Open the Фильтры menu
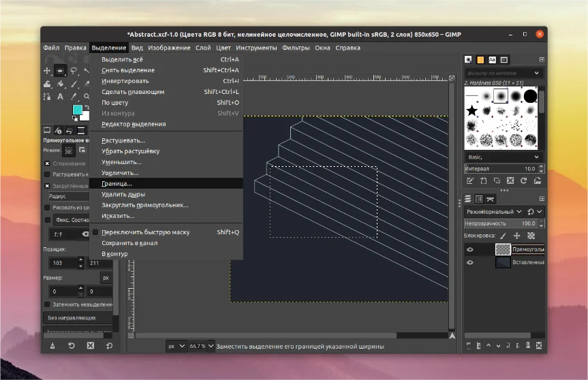The height and width of the screenshot is (380, 588). tap(296, 48)
